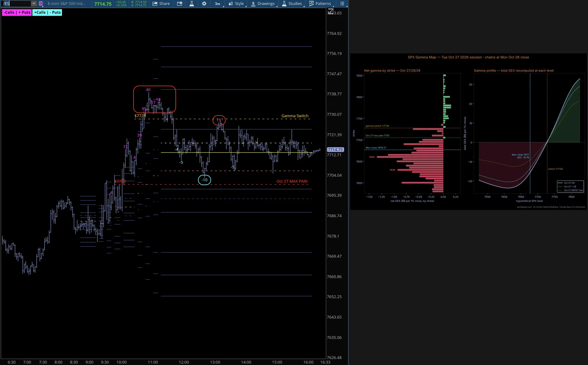Click the list-style menu icon in toolbar
This screenshot has width=588, height=365.
342,4
